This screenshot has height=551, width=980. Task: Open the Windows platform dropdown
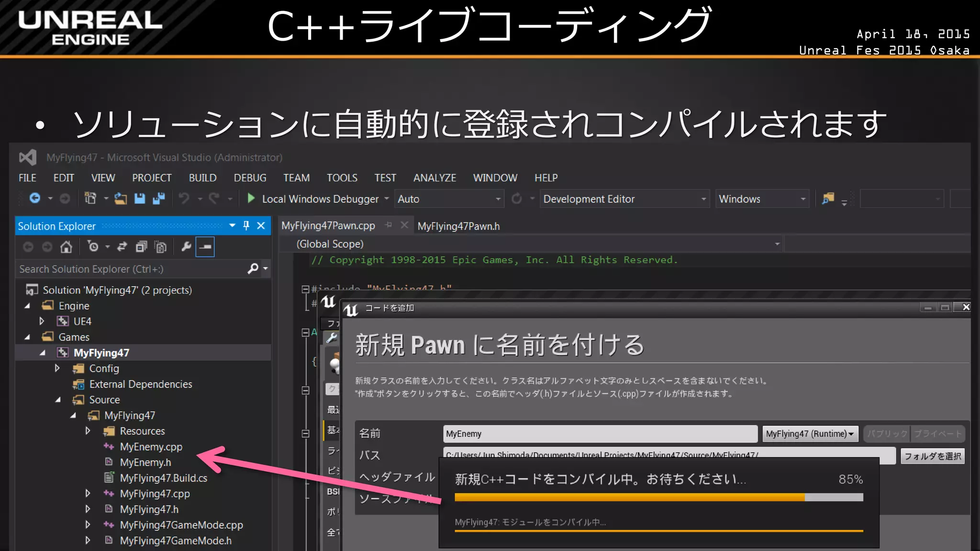[762, 199]
